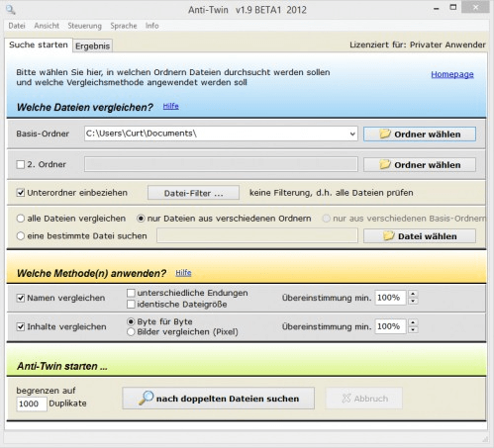
Task: Click the bestimmte Datei path field
Action: (257, 235)
